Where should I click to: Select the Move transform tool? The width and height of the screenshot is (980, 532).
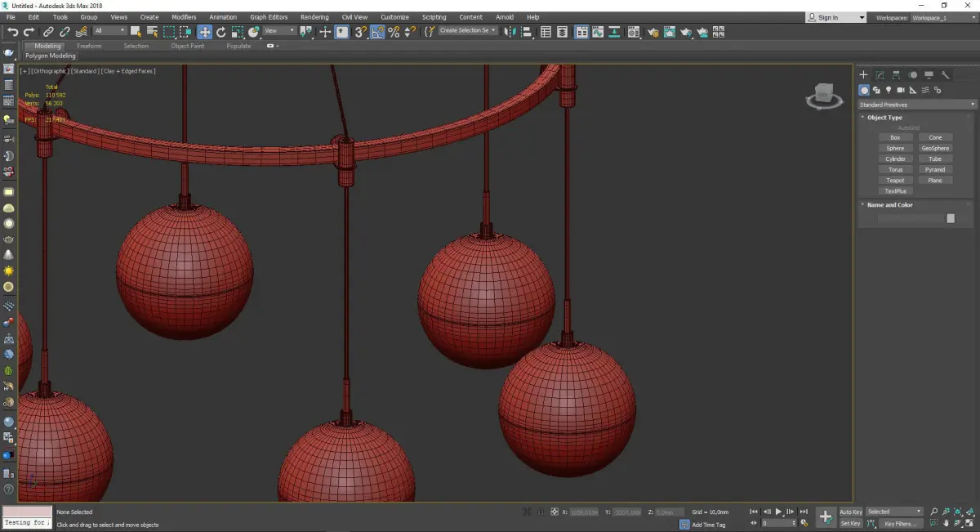(204, 32)
